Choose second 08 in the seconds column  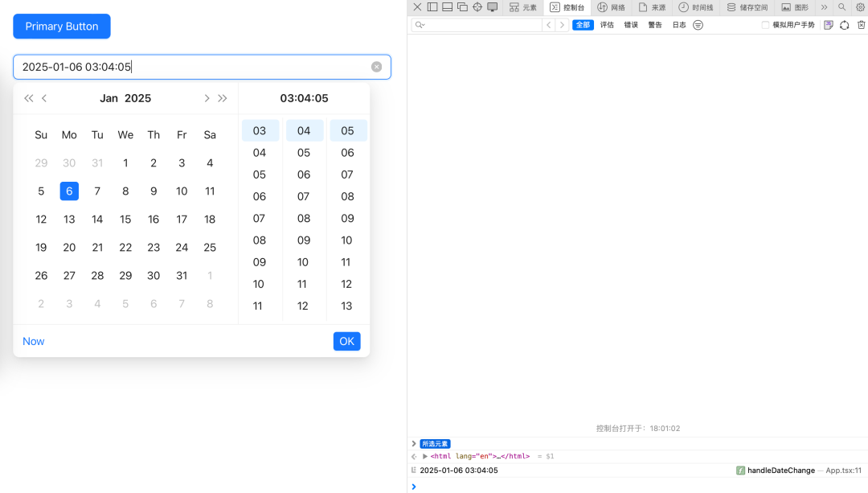[348, 197]
